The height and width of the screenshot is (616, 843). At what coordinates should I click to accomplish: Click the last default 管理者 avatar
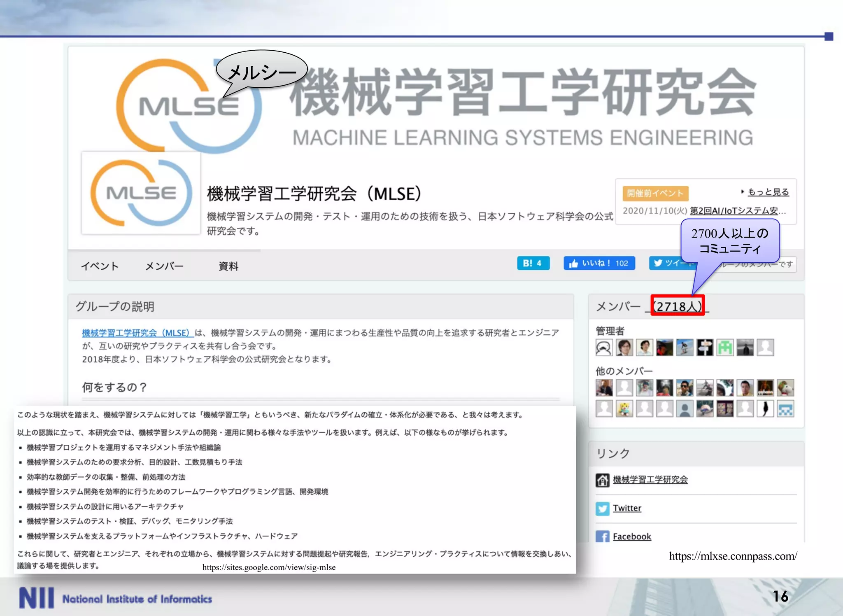point(765,348)
